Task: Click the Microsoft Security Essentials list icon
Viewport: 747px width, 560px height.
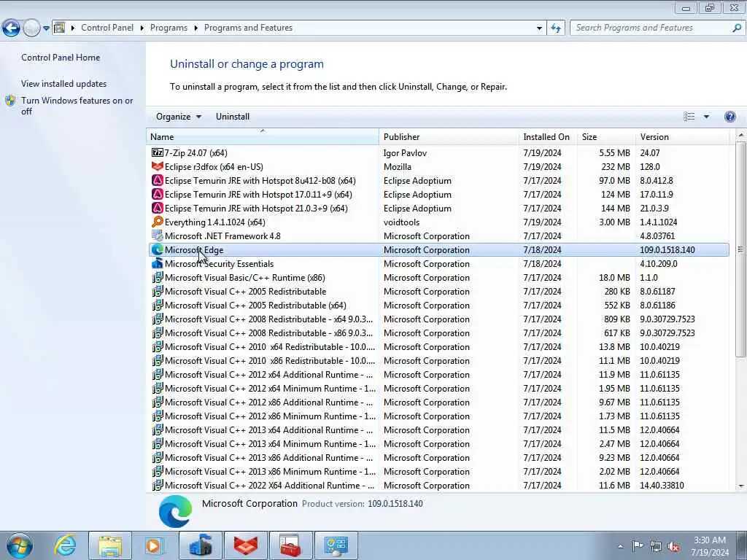Action: 158,263
